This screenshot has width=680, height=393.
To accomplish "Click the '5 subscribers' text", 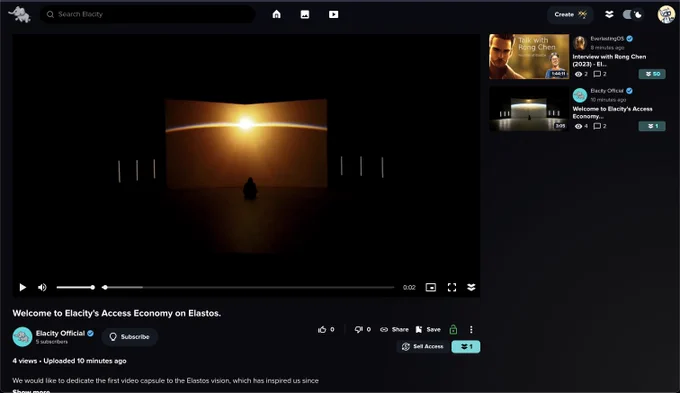I will pyautogui.click(x=52, y=342).
